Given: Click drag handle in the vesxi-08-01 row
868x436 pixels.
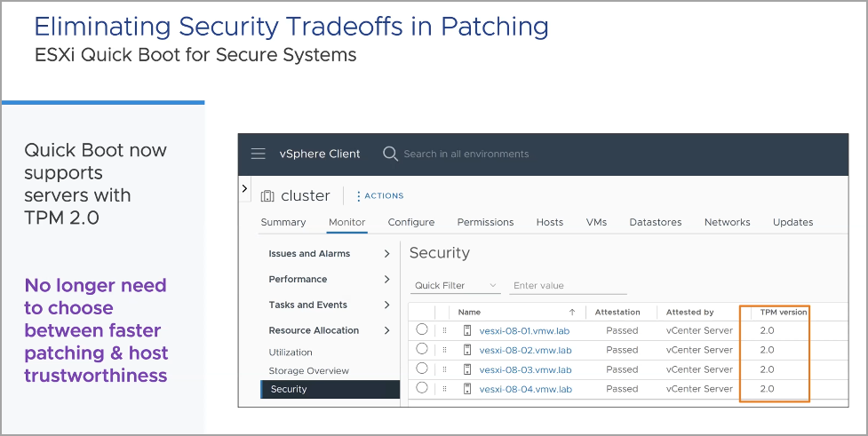Looking at the screenshot, I should (444, 331).
